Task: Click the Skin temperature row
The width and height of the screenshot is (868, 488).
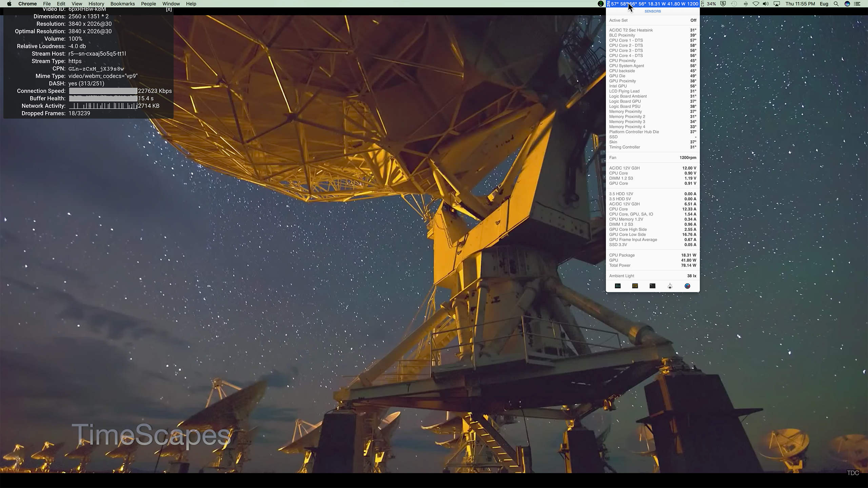Action: 653,142
